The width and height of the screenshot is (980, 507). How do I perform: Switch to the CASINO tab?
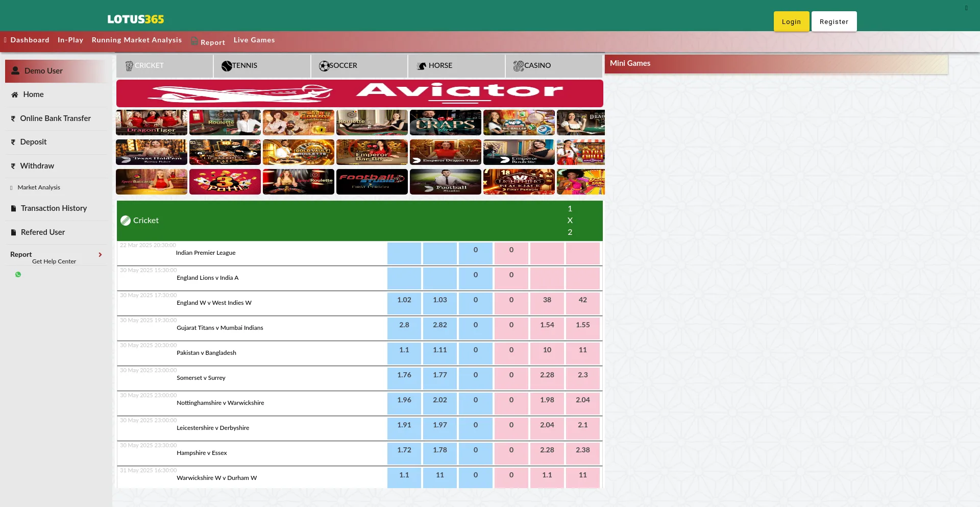coord(554,66)
